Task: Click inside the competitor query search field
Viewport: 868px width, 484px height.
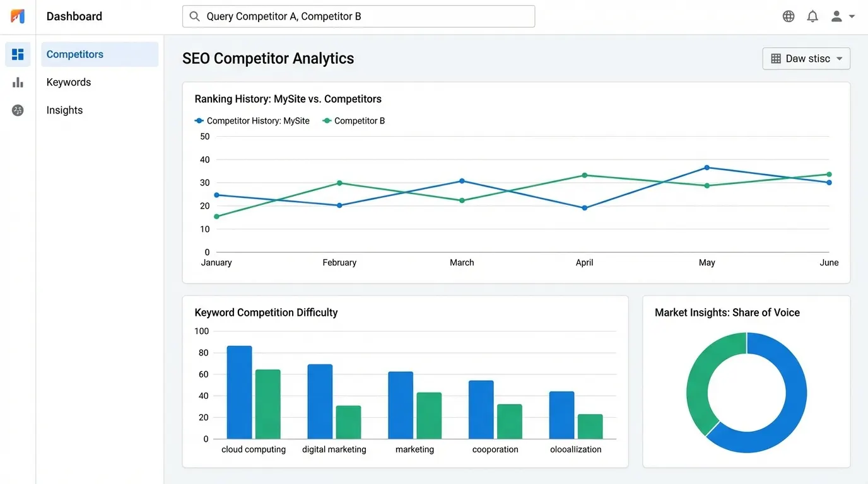Action: pos(359,16)
